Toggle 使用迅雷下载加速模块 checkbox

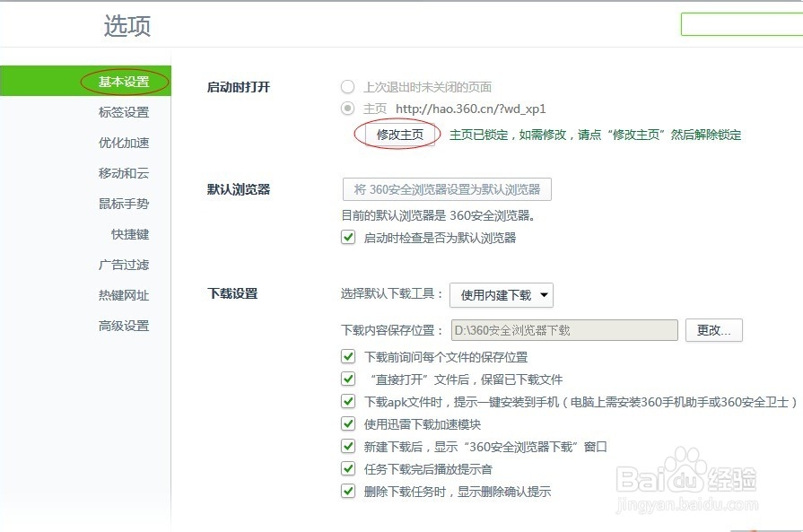(348, 424)
